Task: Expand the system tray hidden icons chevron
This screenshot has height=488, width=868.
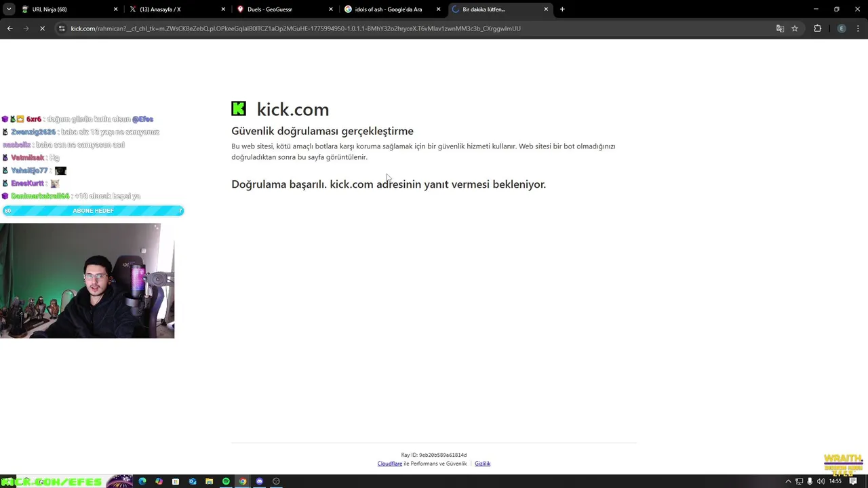Action: [x=788, y=481]
